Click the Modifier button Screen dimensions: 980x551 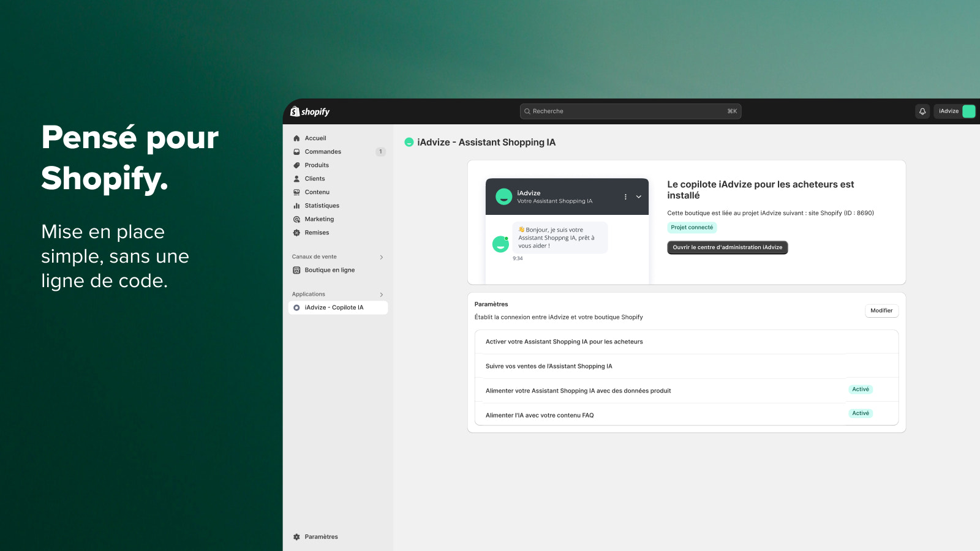[x=881, y=311]
